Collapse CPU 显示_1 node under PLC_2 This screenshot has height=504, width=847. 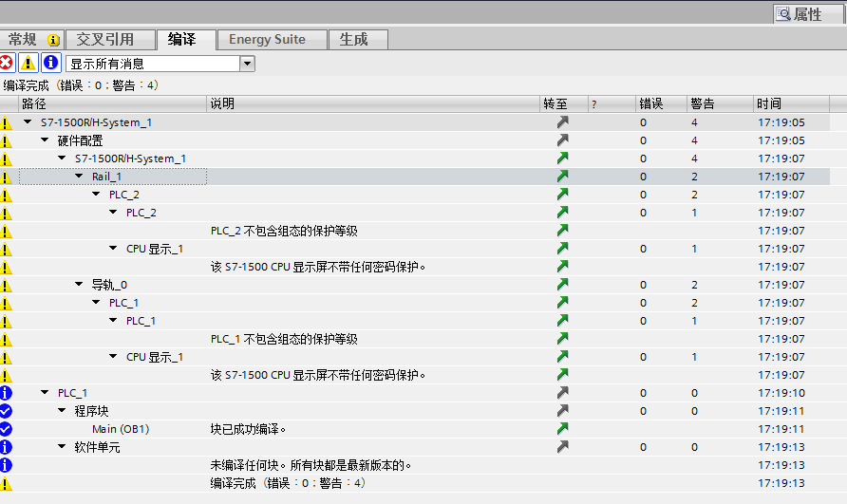113,249
